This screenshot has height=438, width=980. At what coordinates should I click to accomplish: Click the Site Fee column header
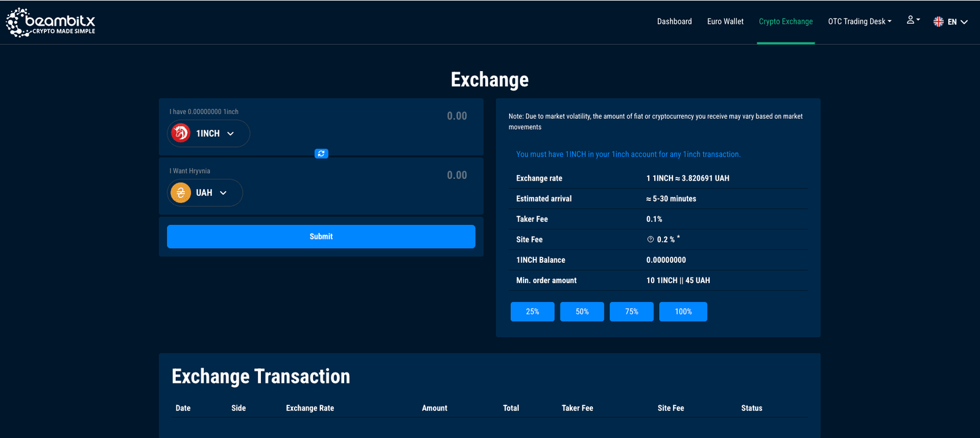[671, 408]
